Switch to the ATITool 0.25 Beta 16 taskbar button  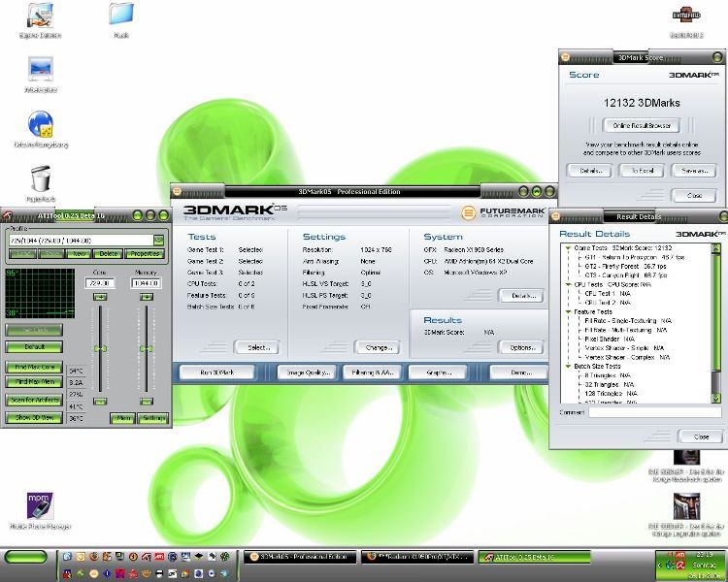click(534, 557)
